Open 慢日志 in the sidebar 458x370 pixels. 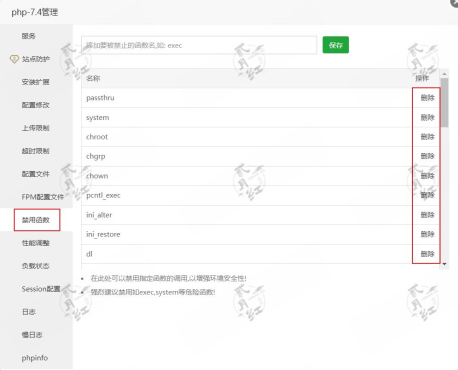(x=32, y=335)
